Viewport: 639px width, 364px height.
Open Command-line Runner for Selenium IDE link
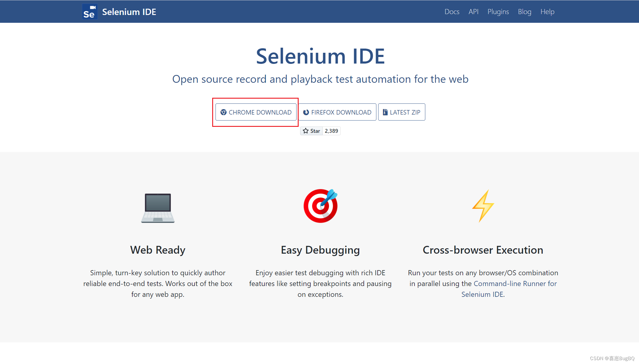pos(509,289)
